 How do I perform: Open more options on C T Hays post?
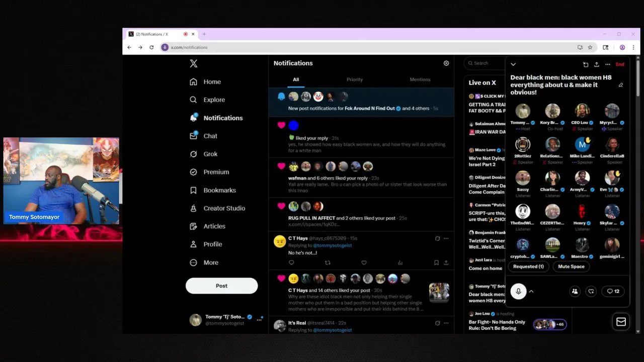[x=446, y=238]
